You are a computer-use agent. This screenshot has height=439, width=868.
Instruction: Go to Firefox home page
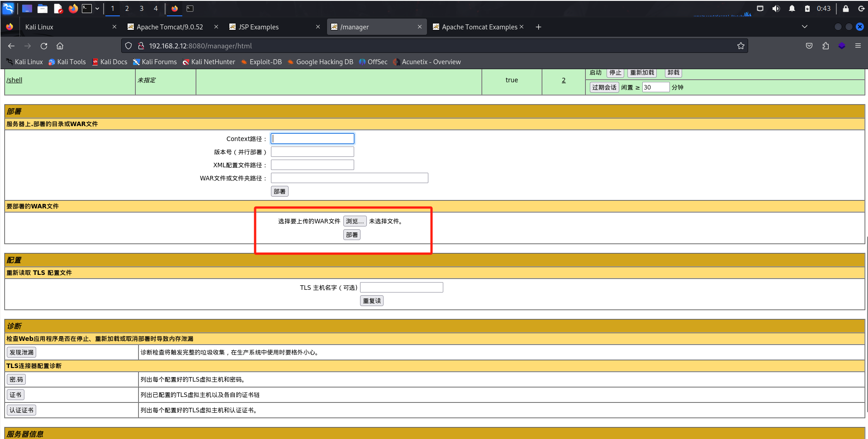click(x=60, y=46)
